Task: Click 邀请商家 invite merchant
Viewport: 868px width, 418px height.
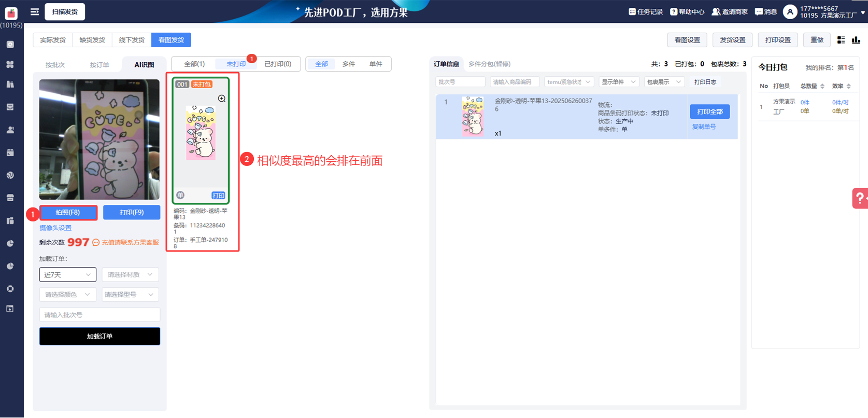Action: tap(730, 12)
